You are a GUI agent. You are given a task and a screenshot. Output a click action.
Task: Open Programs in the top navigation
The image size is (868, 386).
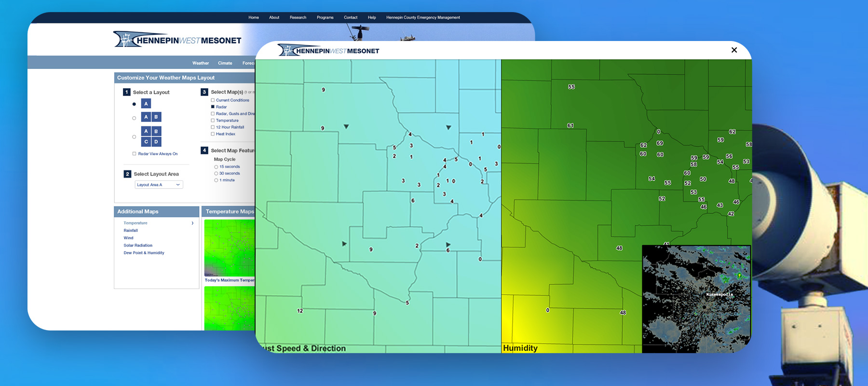325,17
